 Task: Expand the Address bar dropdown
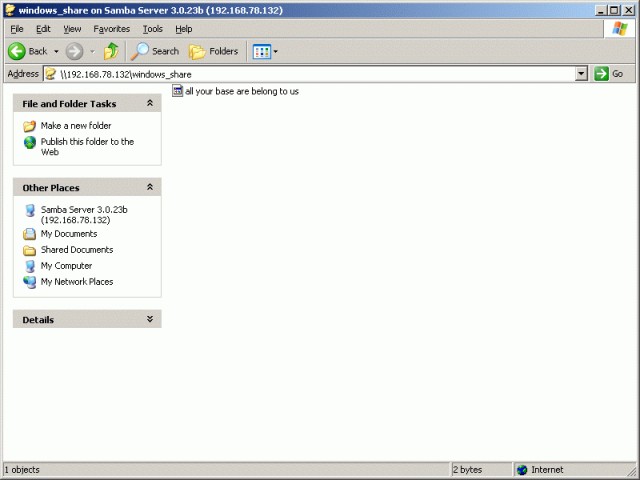tap(581, 74)
